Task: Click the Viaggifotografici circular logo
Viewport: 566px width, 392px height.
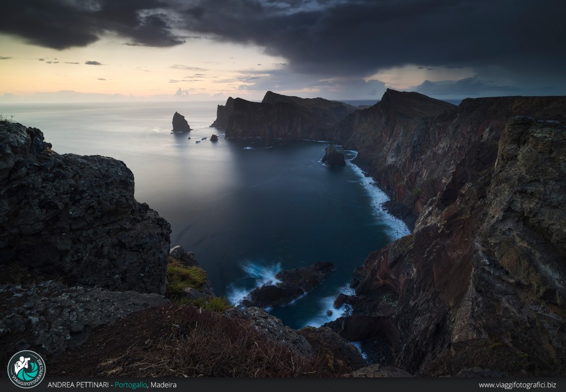Action: pos(26,369)
